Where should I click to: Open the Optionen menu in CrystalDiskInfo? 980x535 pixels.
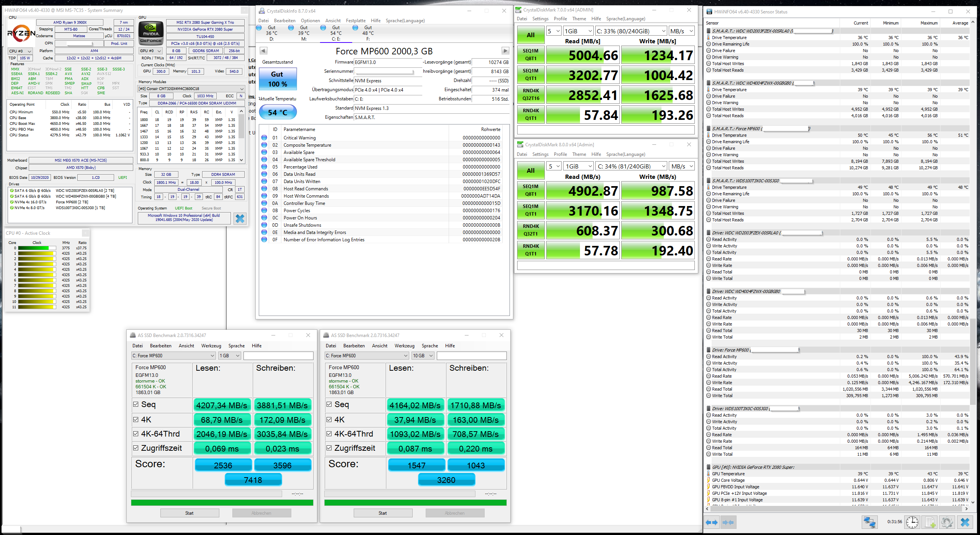[310, 21]
